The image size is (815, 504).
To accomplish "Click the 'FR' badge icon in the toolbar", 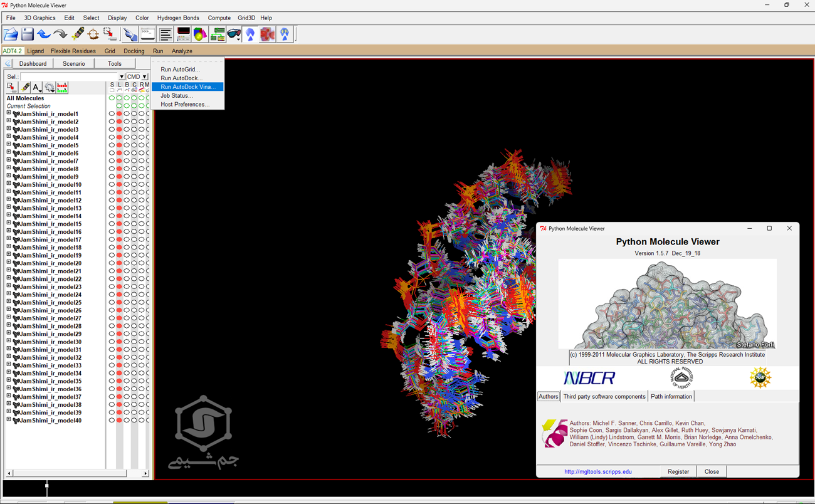I will pyautogui.click(x=285, y=34).
